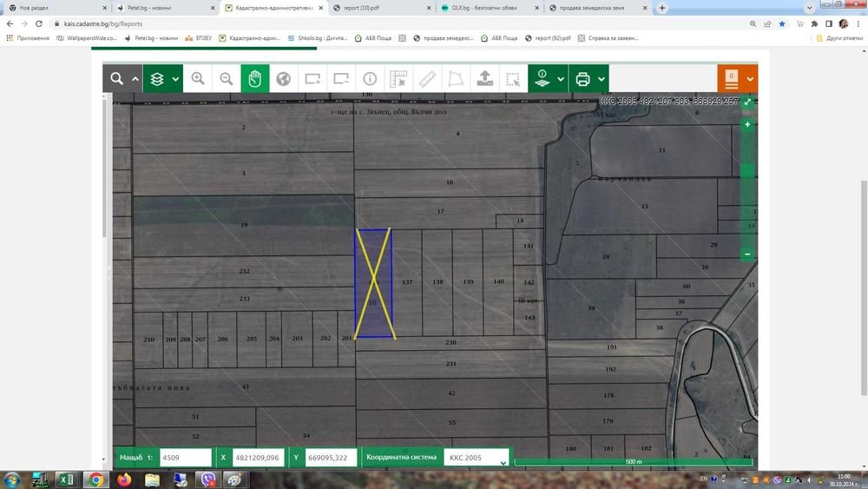Viewport: 868px width, 489px height.
Task: Click the globe full extent tool
Action: point(284,79)
